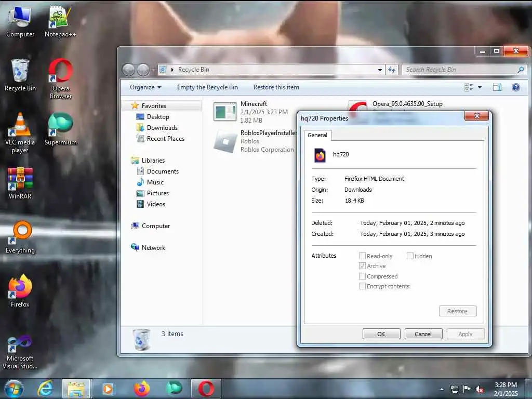Click the Explorer Forward navigation arrow
The image size is (532, 399).
pos(143,70)
